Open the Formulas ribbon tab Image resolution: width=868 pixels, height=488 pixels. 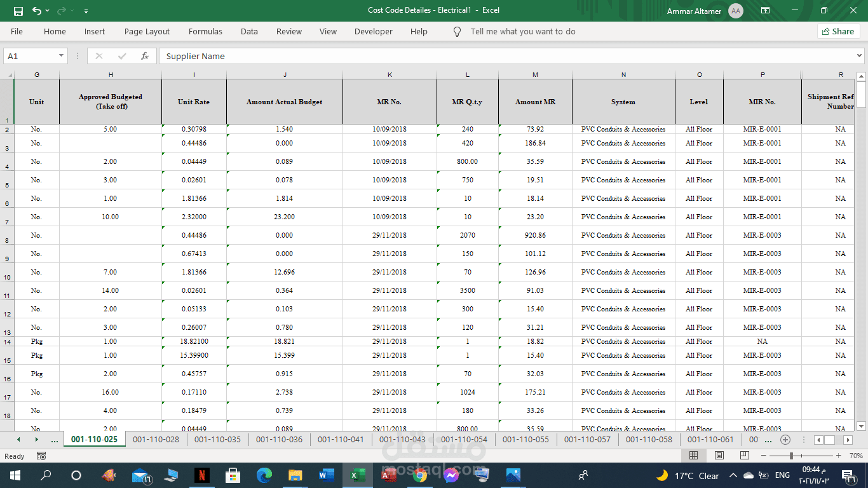[x=205, y=31]
